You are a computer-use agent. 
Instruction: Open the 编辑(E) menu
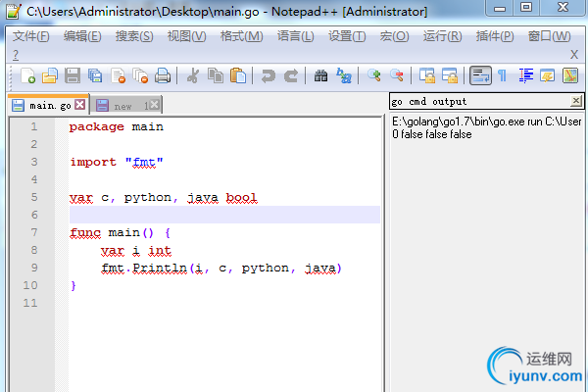pyautogui.click(x=82, y=36)
